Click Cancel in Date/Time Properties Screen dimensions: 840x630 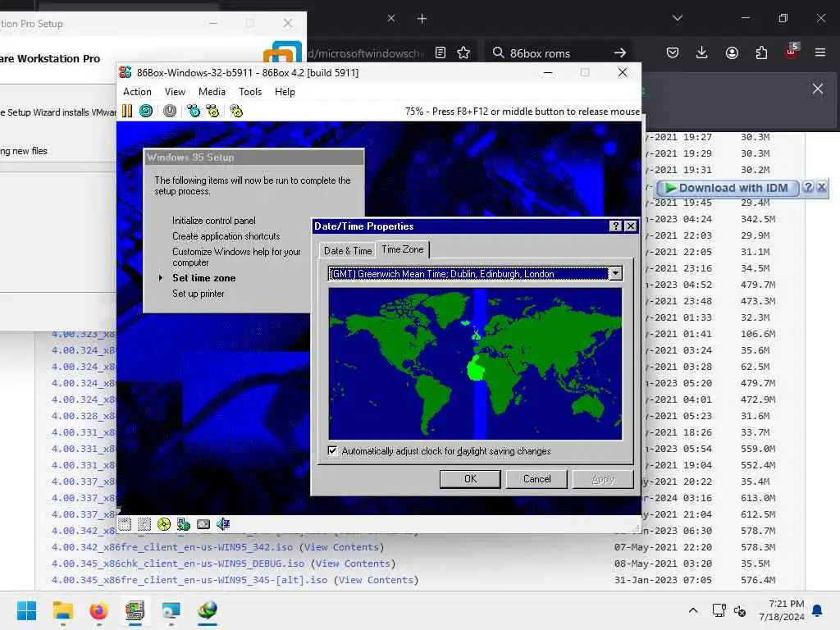(x=536, y=479)
